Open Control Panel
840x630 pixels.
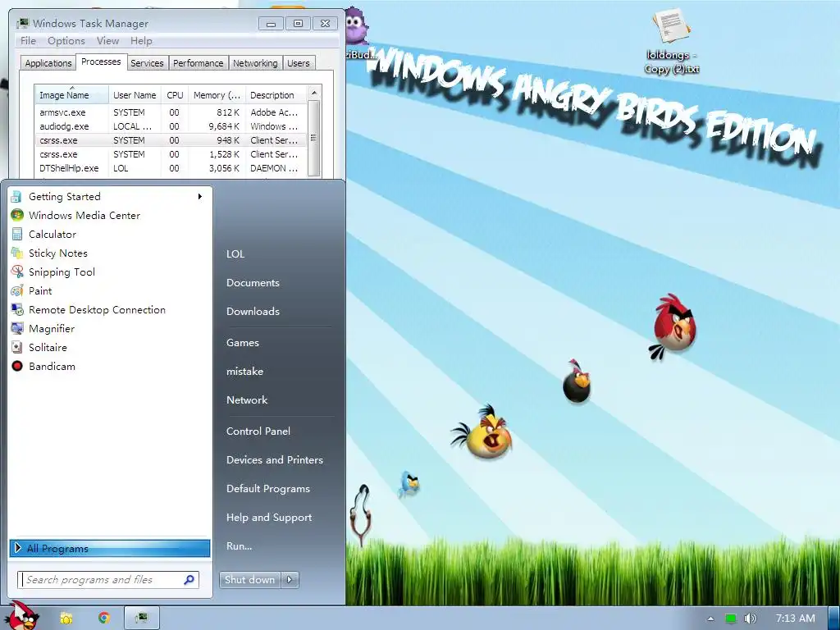click(258, 431)
